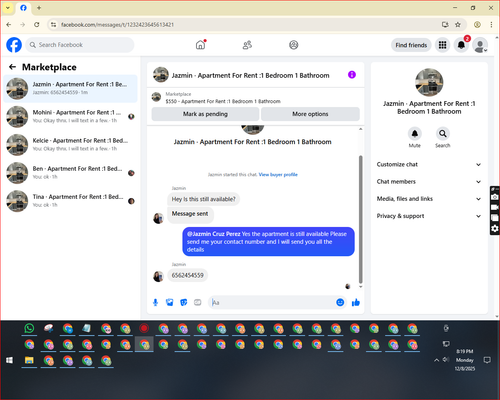Click Mark as pending button
Image resolution: width=500 pixels, height=400 pixels.
click(205, 114)
